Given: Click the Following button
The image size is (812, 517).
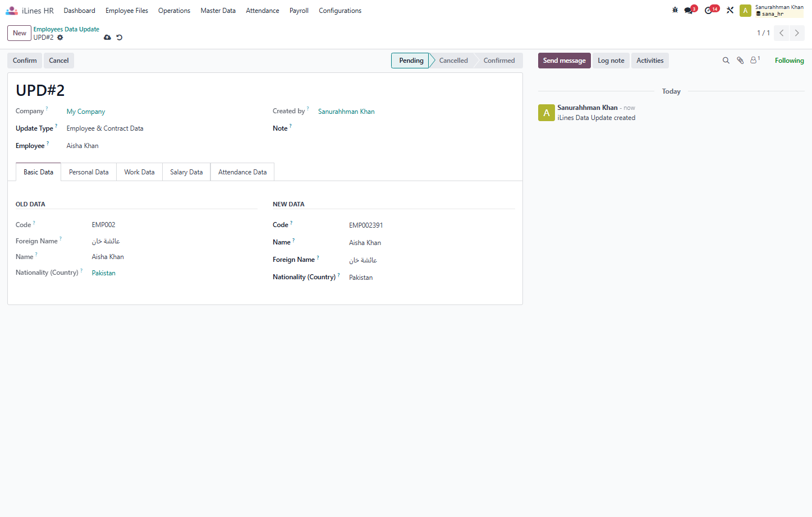Looking at the screenshot, I should pos(789,61).
